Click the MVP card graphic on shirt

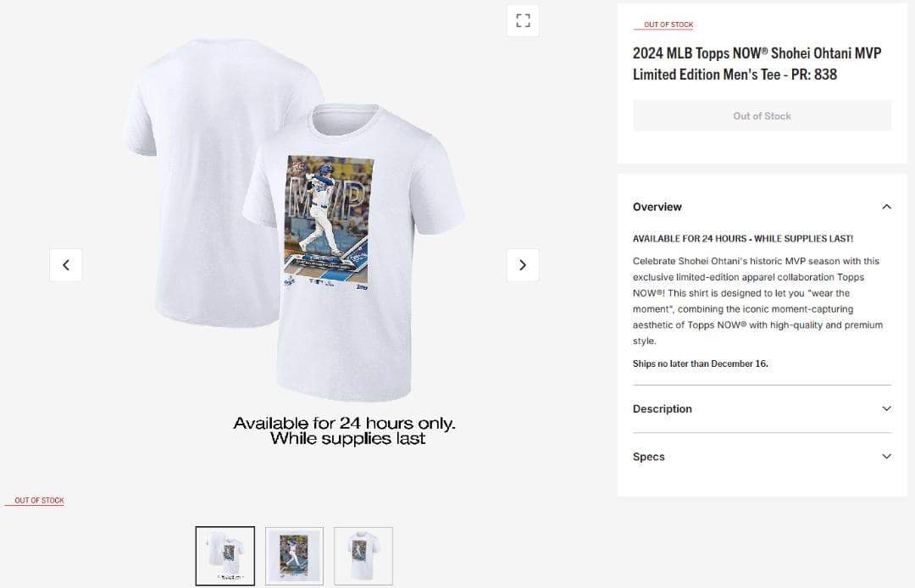tap(329, 219)
